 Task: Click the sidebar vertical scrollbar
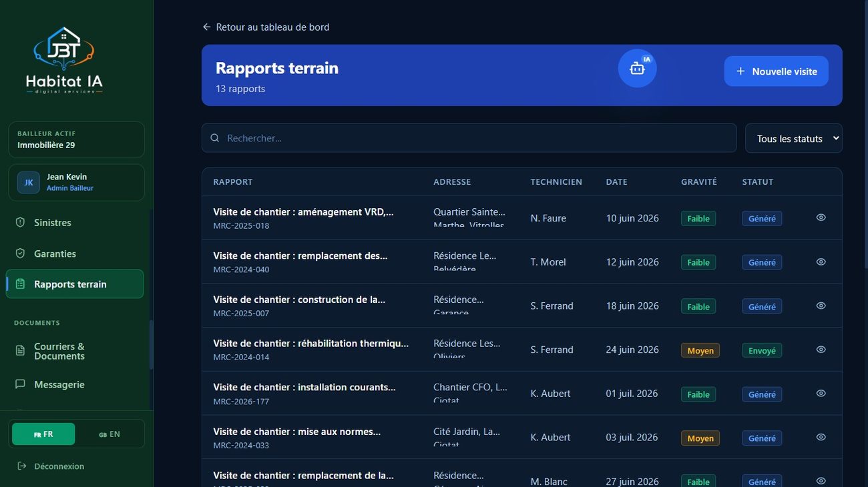pyautogui.click(x=151, y=345)
